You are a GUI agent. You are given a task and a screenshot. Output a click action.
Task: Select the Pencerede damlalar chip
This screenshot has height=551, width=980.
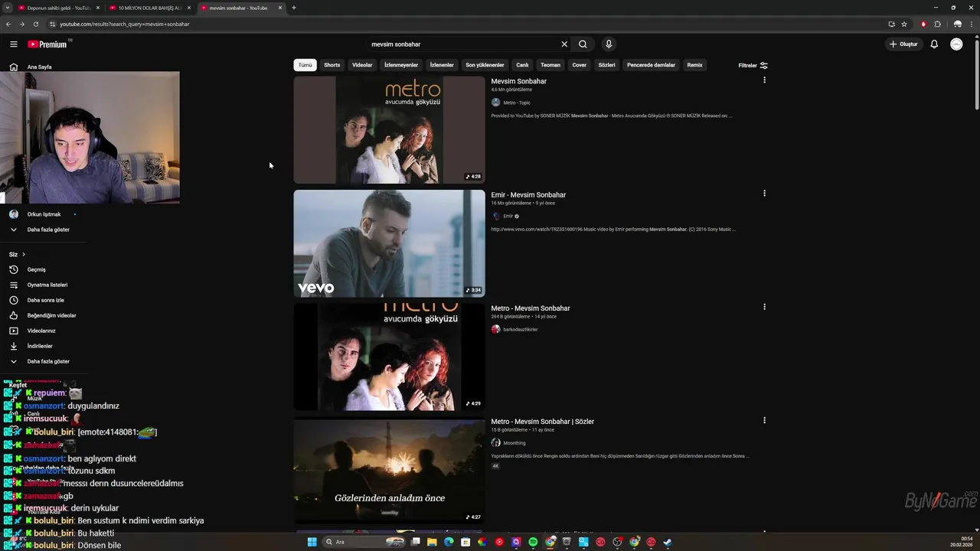651,65
